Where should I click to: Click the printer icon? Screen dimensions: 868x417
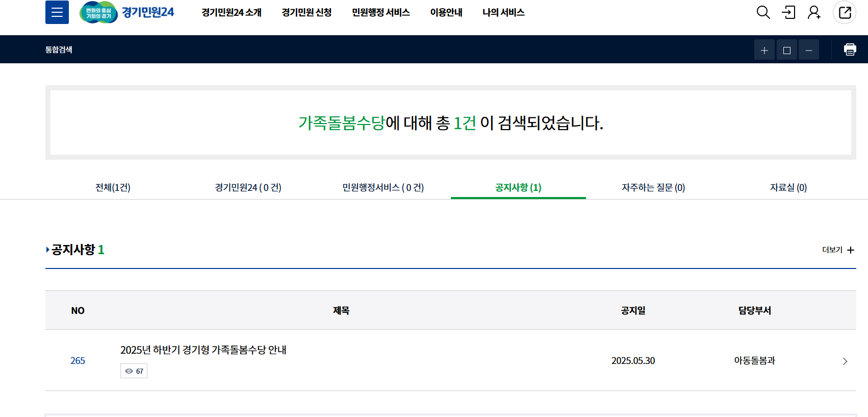(850, 50)
